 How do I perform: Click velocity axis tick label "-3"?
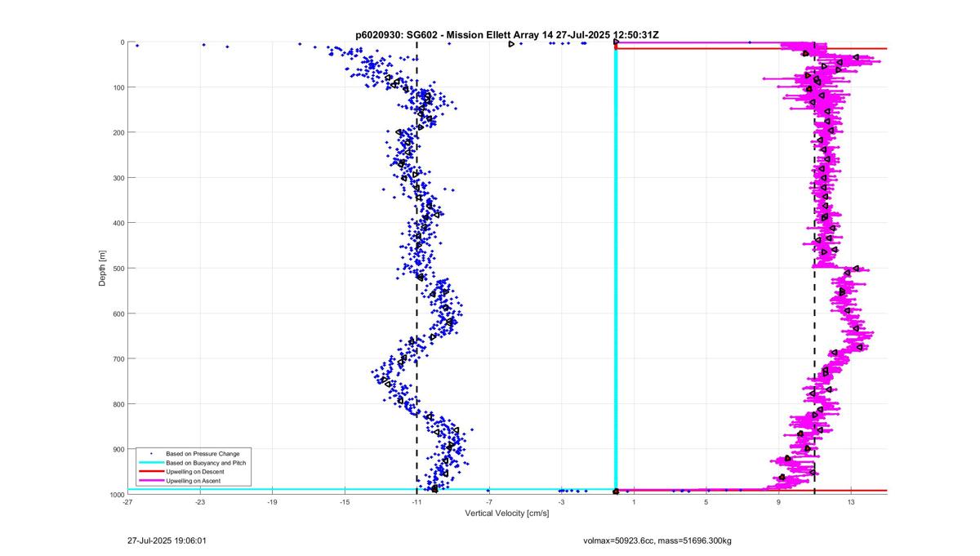point(561,503)
